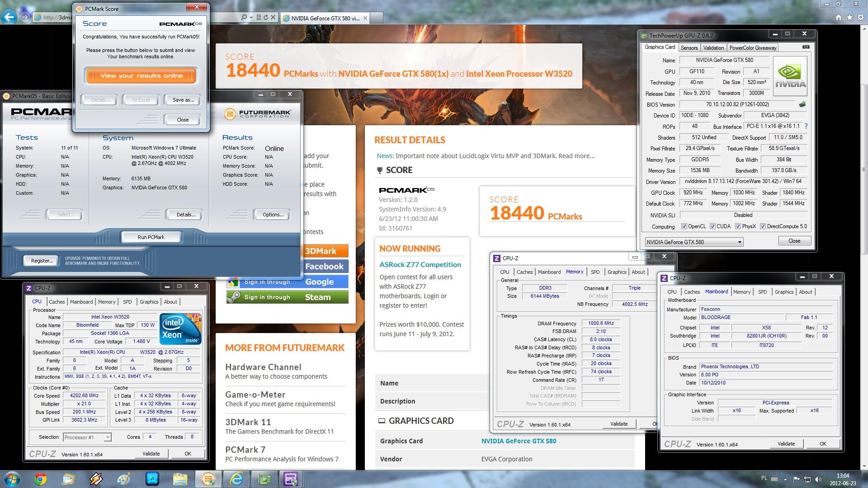Click the GPU-Z BIOS save chip icon

802,104
